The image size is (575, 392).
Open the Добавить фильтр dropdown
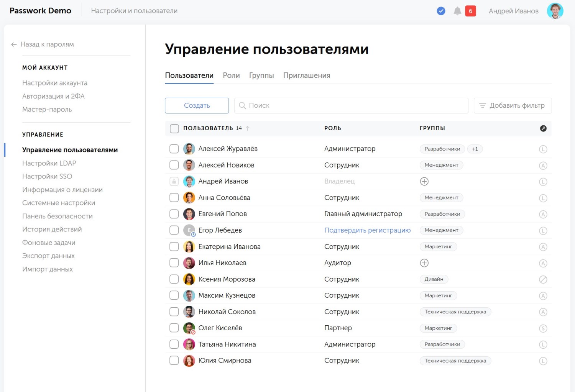(x=513, y=105)
